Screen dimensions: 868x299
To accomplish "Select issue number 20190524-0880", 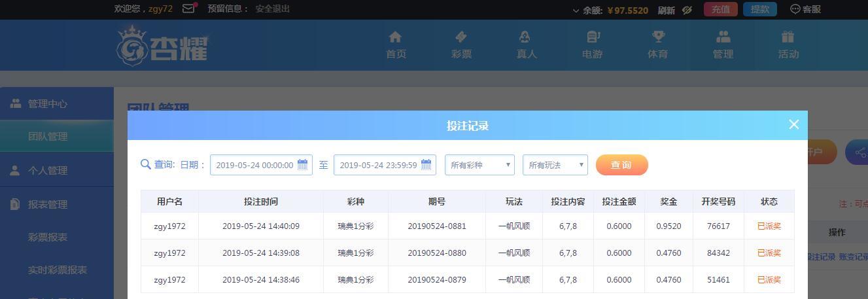I will click(437, 253).
